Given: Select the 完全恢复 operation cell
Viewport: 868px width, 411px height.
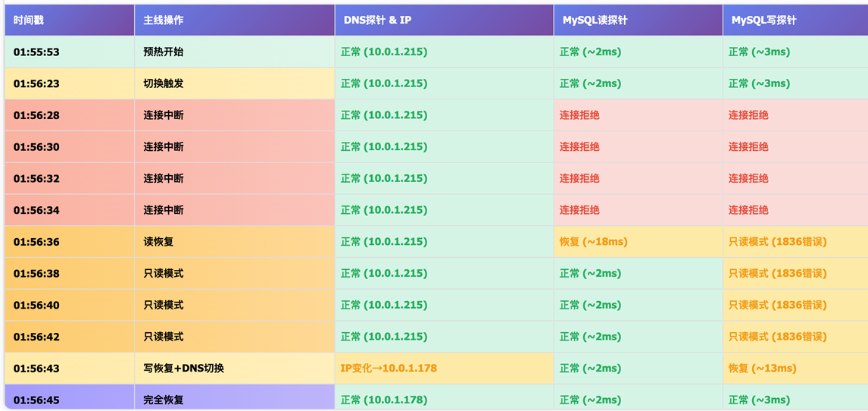Looking at the screenshot, I should coord(164,400).
